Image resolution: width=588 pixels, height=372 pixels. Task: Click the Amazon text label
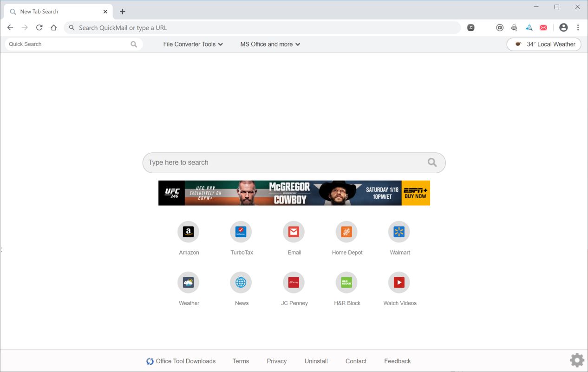click(x=189, y=253)
